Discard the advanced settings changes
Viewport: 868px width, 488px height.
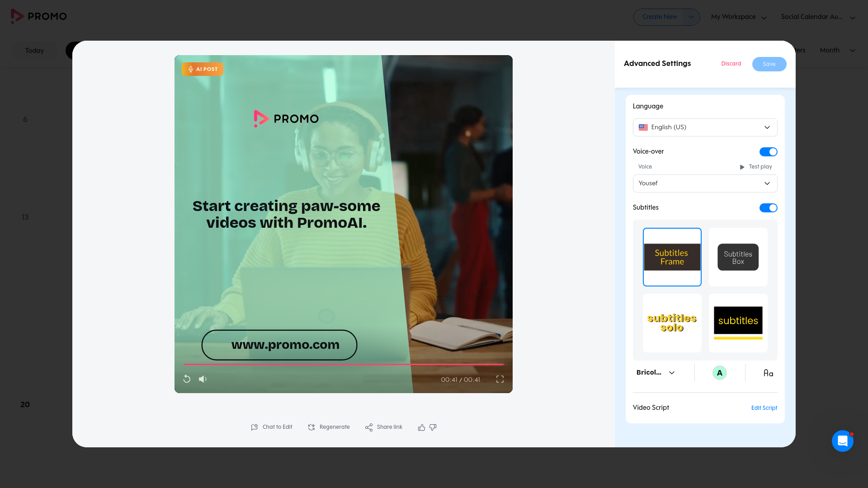pyautogui.click(x=731, y=64)
